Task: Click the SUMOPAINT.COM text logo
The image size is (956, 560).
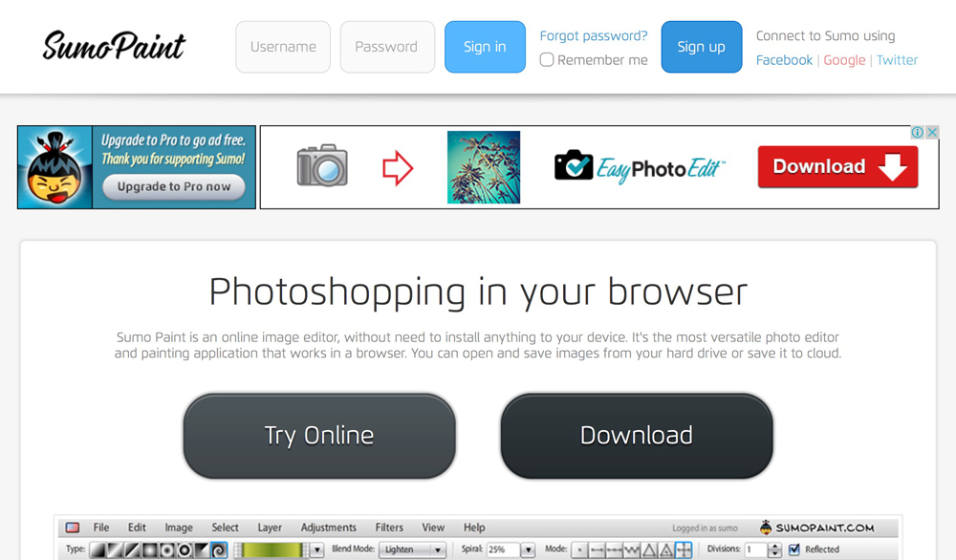Action: (x=824, y=528)
